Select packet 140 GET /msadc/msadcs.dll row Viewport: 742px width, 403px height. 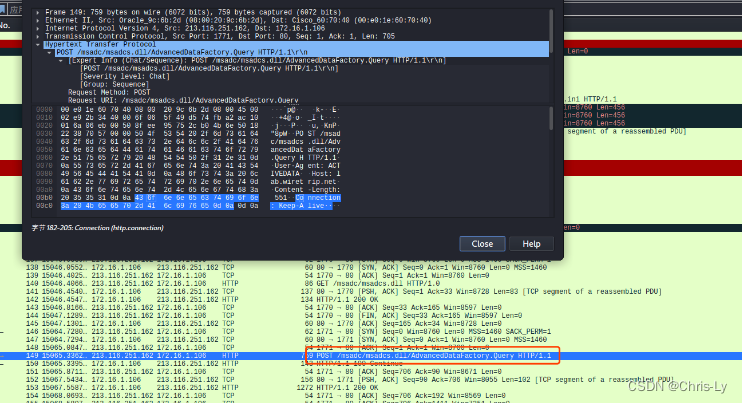(371, 284)
